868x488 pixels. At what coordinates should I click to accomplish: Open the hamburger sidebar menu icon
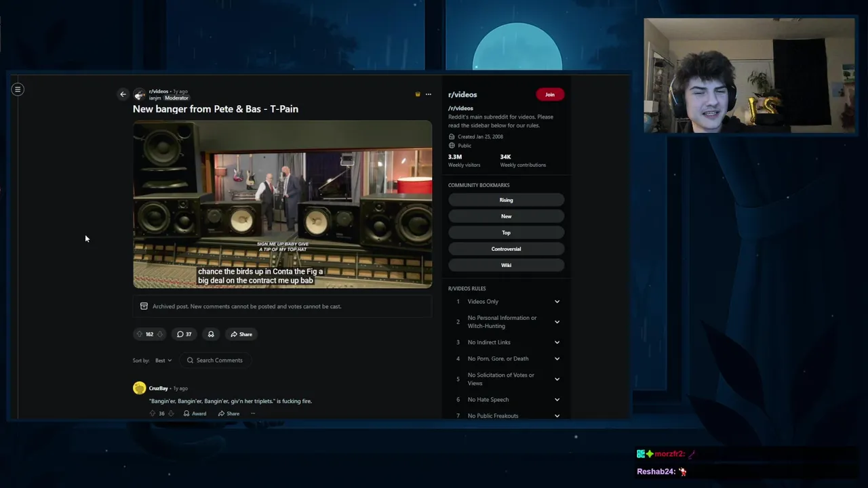click(x=18, y=89)
